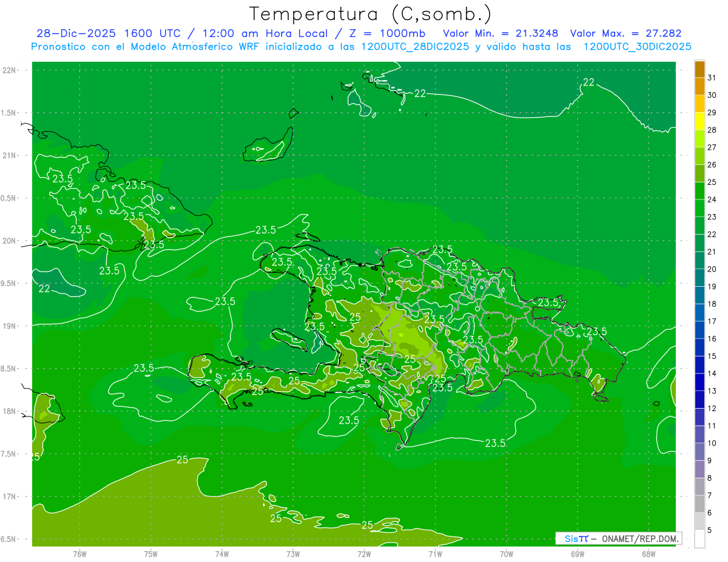Click the 73W longitude axis label
The image size is (728, 562).
pyautogui.click(x=293, y=554)
